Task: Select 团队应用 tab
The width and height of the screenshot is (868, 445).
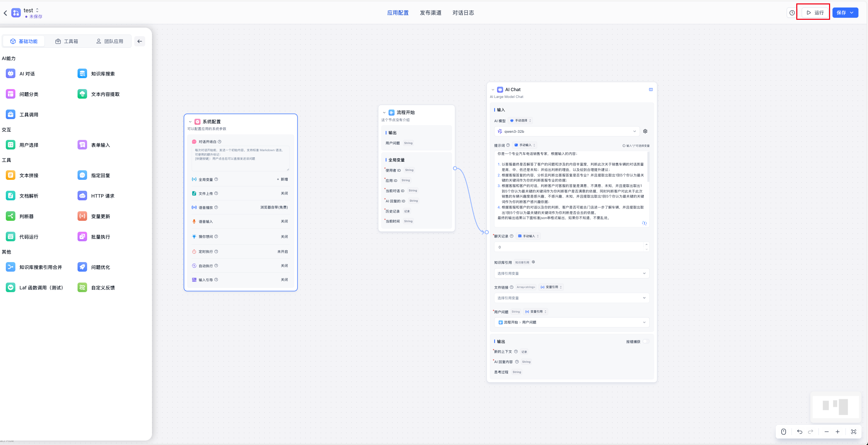Action: click(x=110, y=41)
